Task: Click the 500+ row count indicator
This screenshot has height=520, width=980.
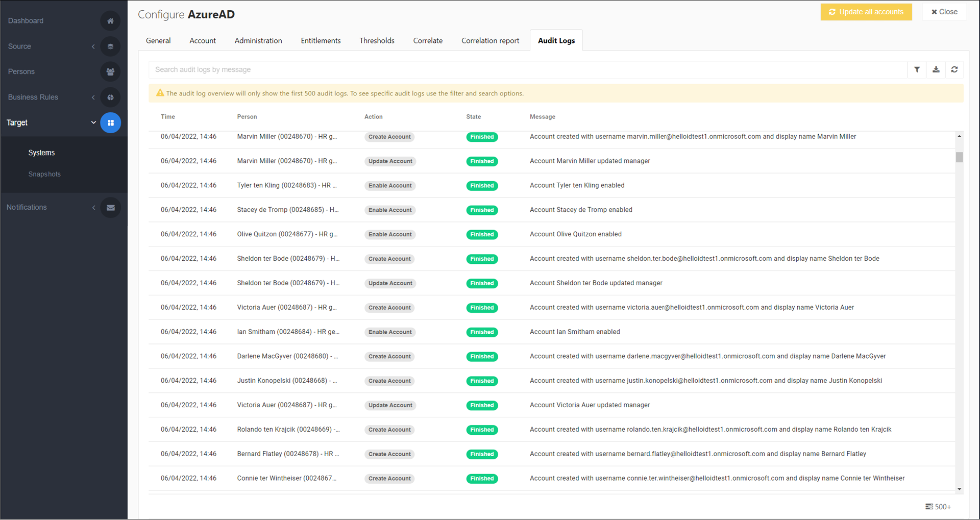Action: click(938, 507)
